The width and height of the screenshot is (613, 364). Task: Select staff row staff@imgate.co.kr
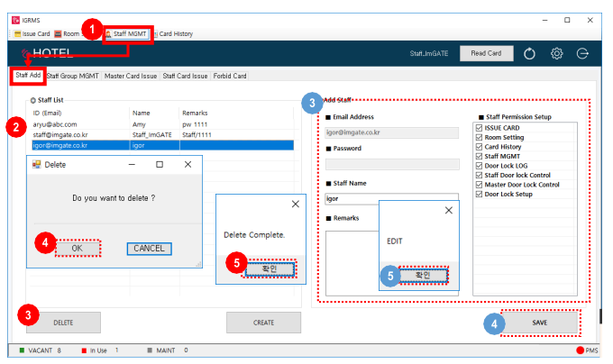(x=162, y=135)
